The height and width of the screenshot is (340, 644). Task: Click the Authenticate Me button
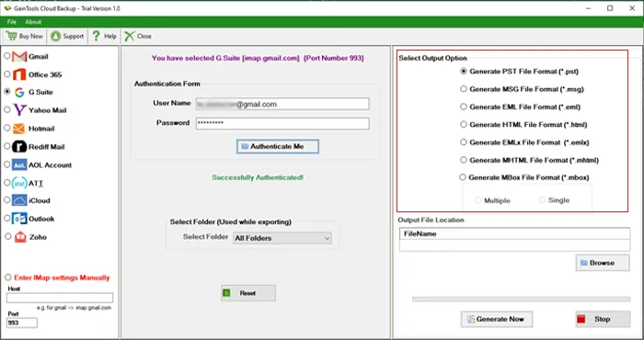pos(278,146)
